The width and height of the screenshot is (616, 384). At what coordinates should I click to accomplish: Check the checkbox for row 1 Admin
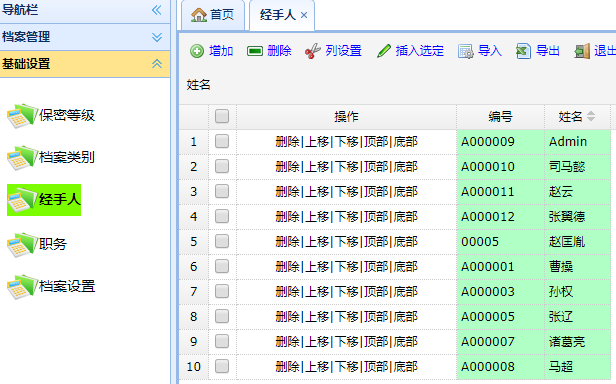(222, 141)
